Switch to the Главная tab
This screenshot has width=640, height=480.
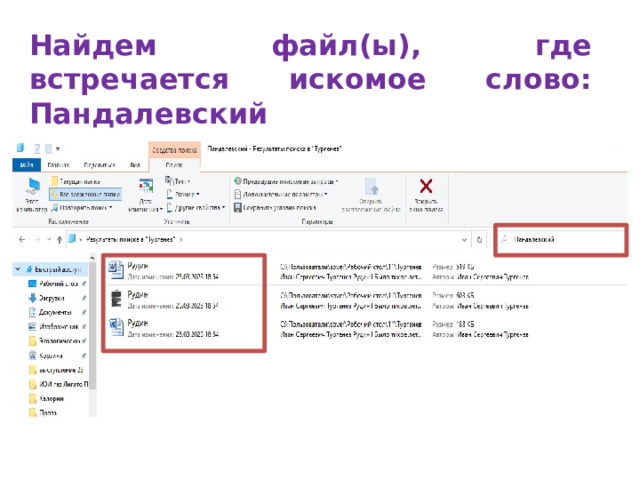point(58,165)
